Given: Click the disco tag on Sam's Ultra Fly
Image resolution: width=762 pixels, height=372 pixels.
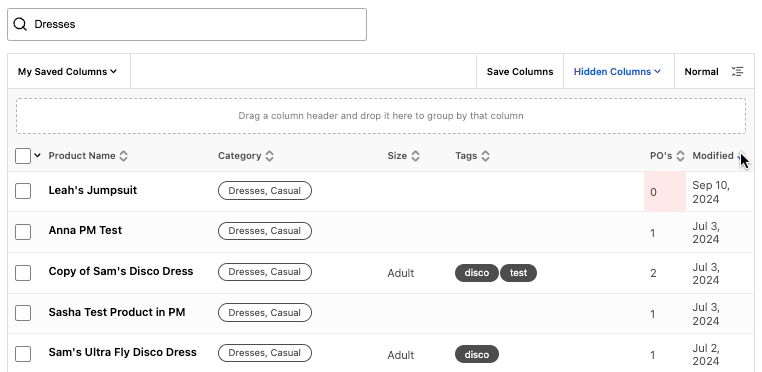Looking at the screenshot, I should [x=477, y=354].
